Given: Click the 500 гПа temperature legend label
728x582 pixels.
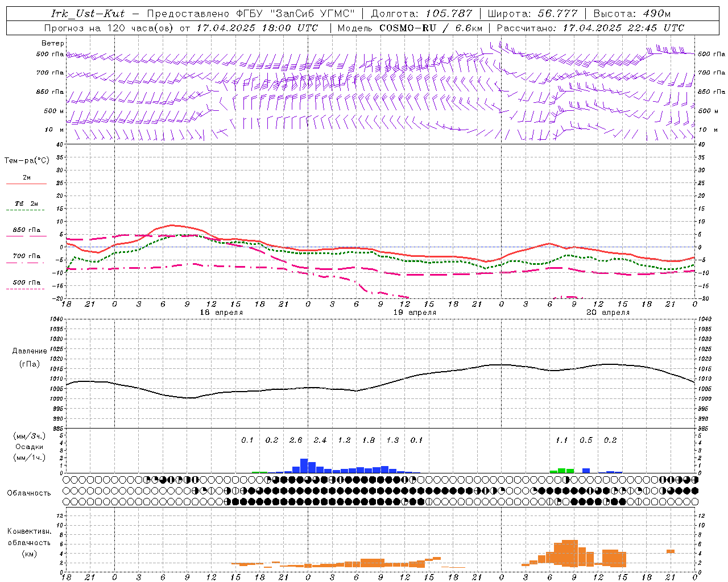Looking at the screenshot, I should point(27,282).
